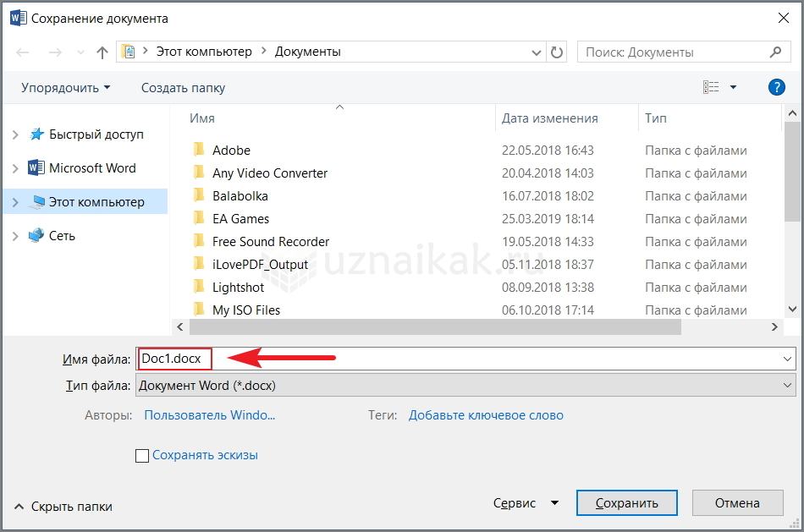Open the Сервис tools menu
Viewport: 804px width, 532px height.
pyautogui.click(x=526, y=503)
